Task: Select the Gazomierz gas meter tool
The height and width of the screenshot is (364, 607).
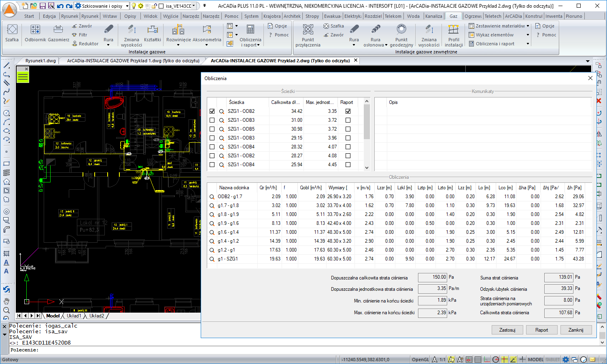Action: (58, 32)
